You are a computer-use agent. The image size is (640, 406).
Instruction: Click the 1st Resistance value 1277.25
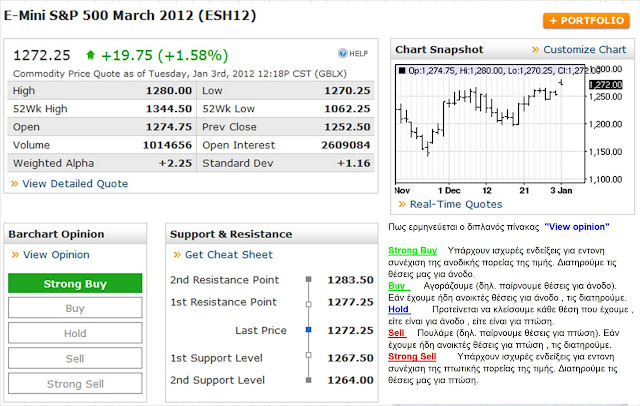pyautogui.click(x=350, y=302)
